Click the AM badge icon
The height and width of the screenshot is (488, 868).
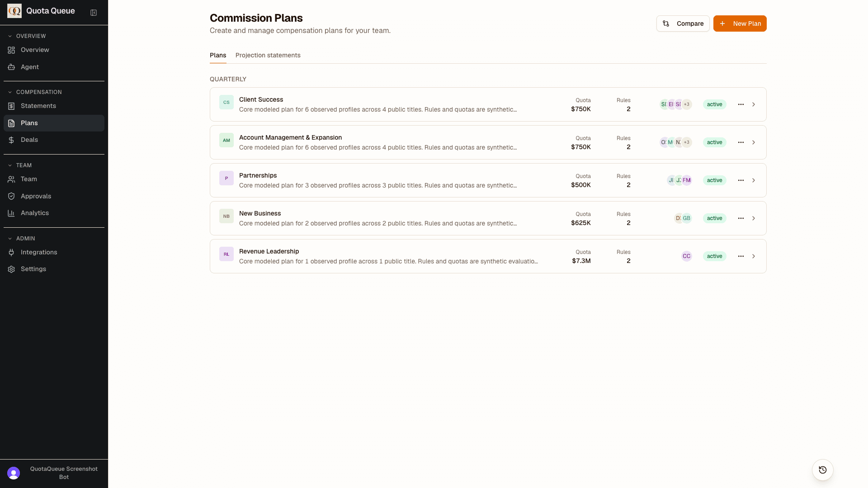coord(226,140)
